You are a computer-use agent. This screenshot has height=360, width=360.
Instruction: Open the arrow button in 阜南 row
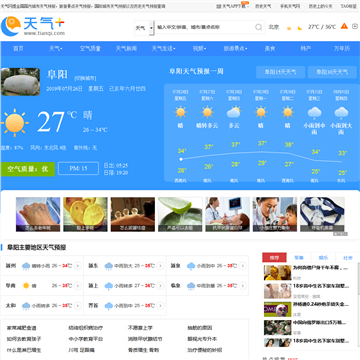tap(78, 286)
